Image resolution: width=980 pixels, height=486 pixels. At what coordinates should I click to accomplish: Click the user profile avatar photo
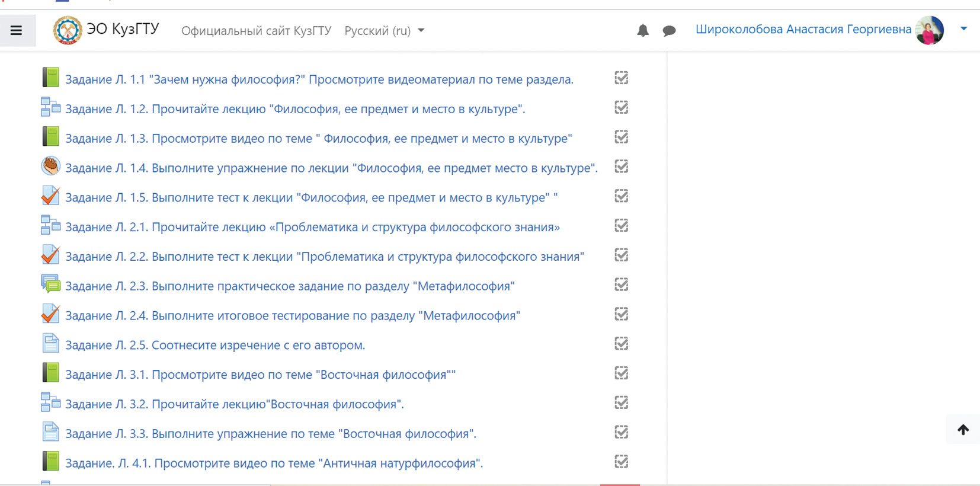pos(929,30)
